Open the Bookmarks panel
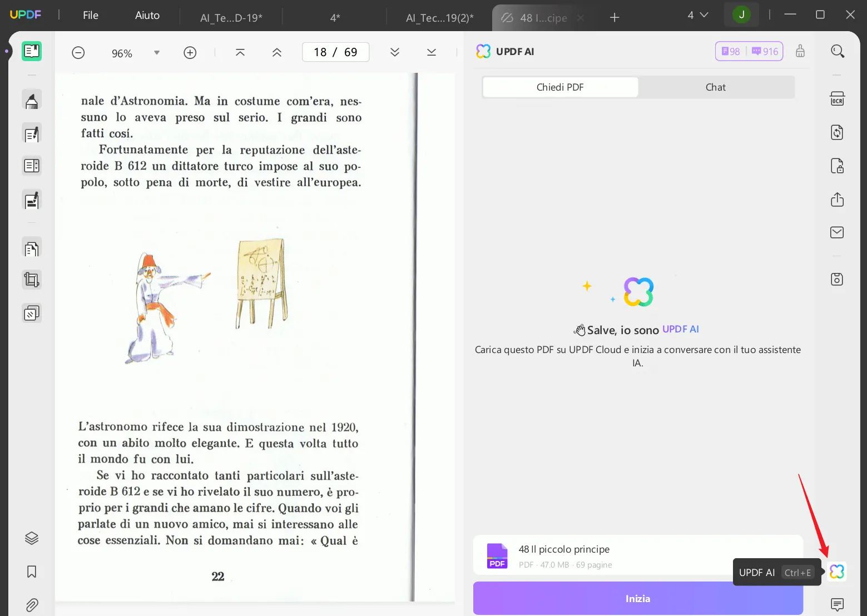867x616 pixels. point(32,572)
